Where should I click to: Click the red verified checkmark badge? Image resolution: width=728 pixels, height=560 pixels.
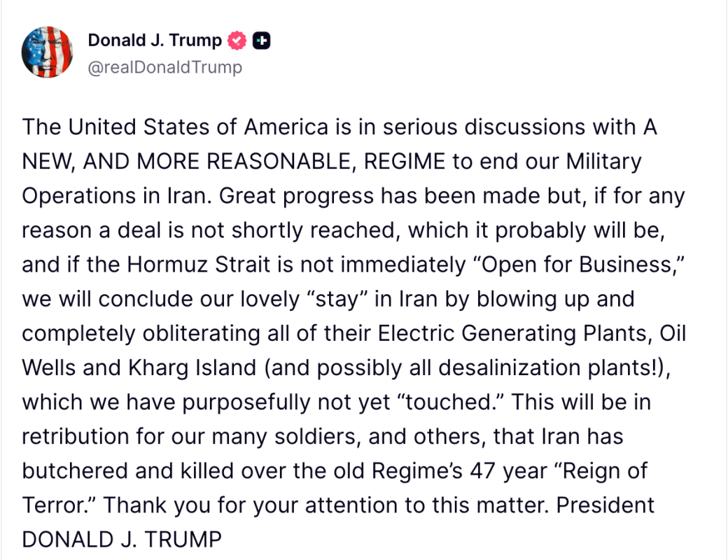pos(237,41)
